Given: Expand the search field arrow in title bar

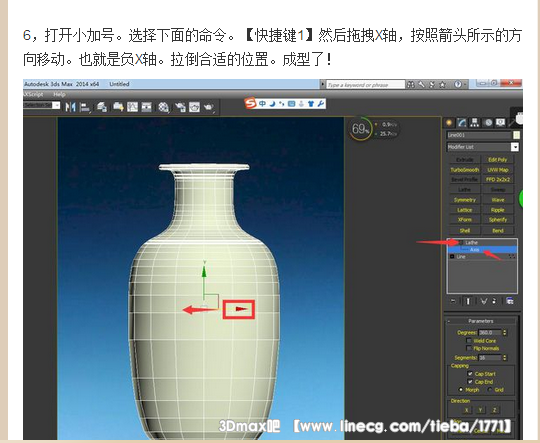Looking at the screenshot, I should click(322, 84).
